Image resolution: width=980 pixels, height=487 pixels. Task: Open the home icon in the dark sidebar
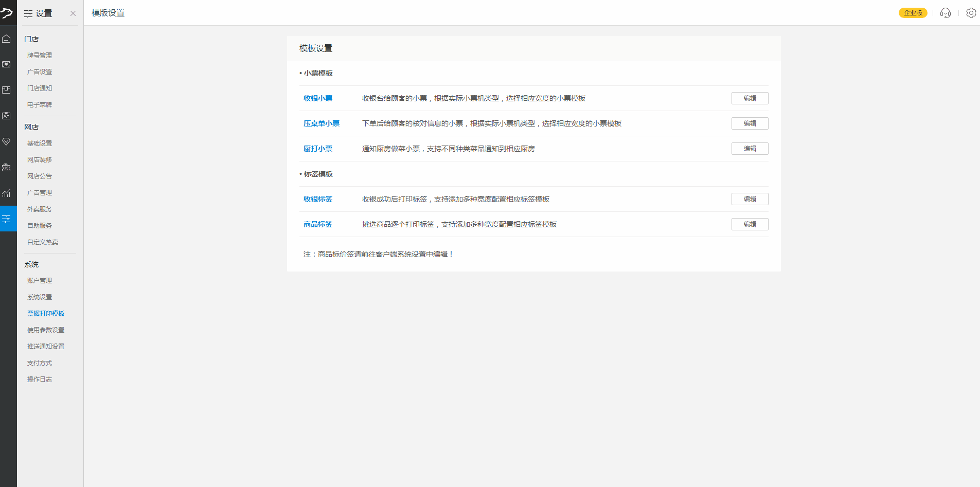pos(6,39)
